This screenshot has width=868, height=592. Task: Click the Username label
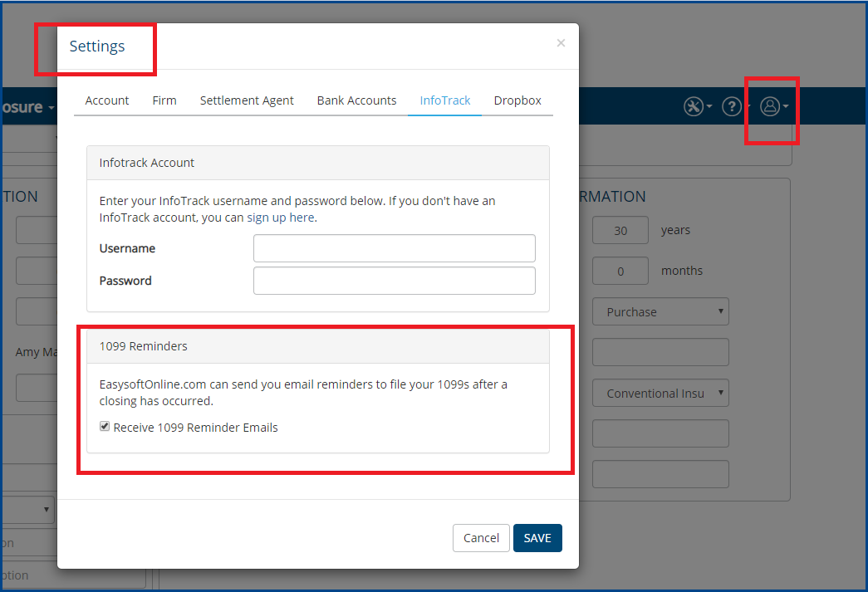127,248
